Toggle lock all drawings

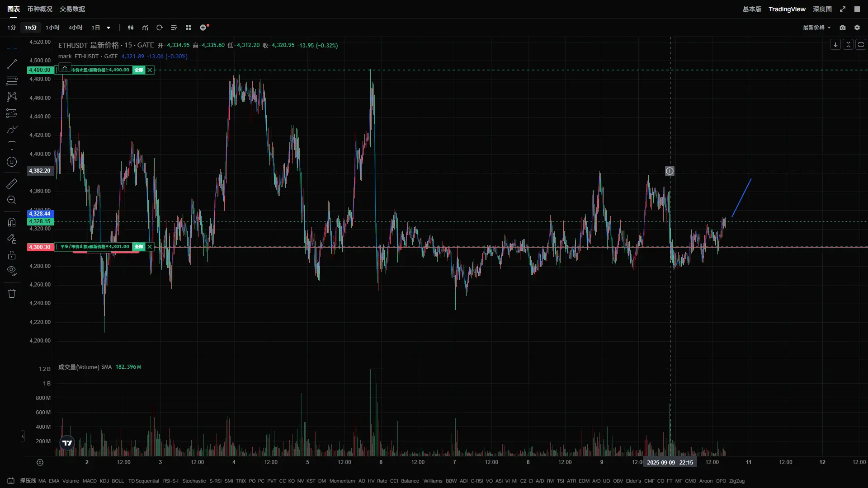12,255
